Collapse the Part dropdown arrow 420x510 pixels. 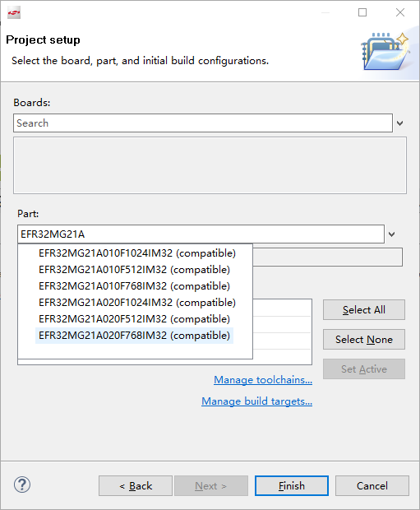point(392,234)
